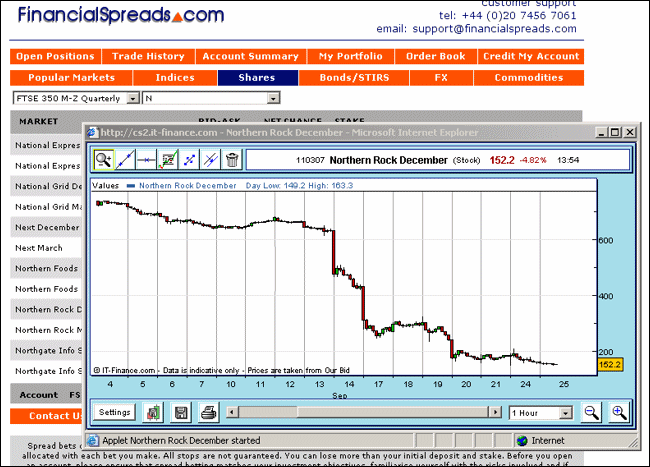
Task: Open the Order Book tab
Action: (x=436, y=56)
